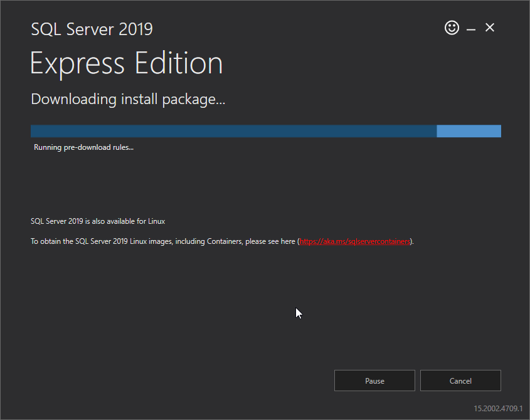This screenshot has height=420, width=530.
Task: Minimize the SQL Server installer window
Action: [471, 29]
